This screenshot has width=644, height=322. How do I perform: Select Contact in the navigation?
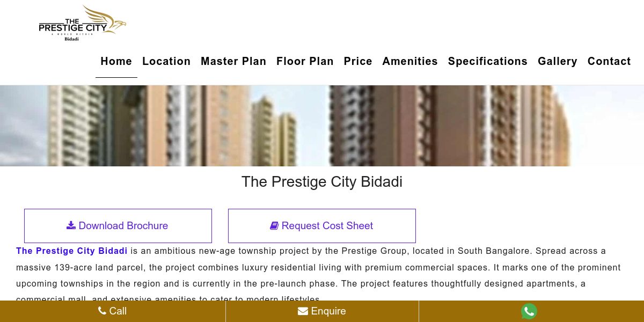tap(609, 61)
